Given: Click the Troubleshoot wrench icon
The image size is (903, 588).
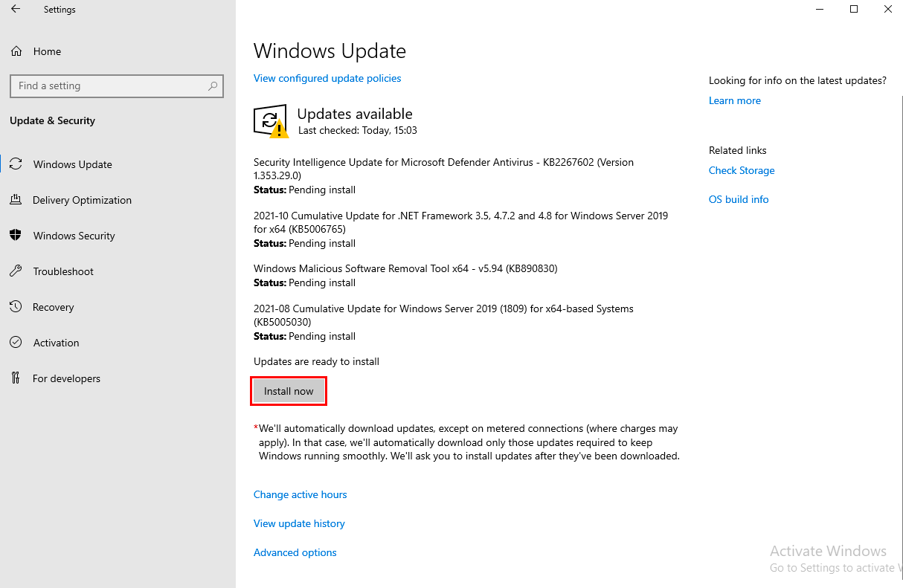Looking at the screenshot, I should pyautogui.click(x=16, y=271).
